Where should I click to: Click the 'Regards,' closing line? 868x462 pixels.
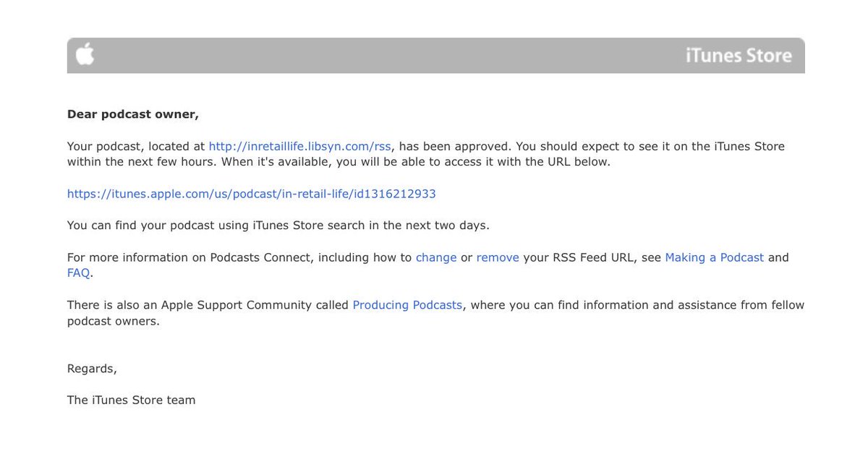[x=92, y=369]
